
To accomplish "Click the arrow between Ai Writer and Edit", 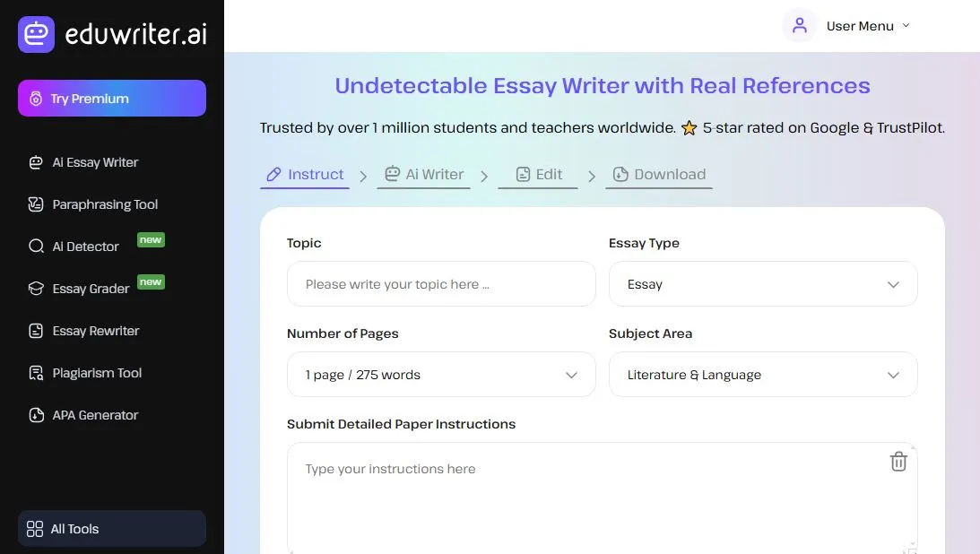I will pos(484,177).
